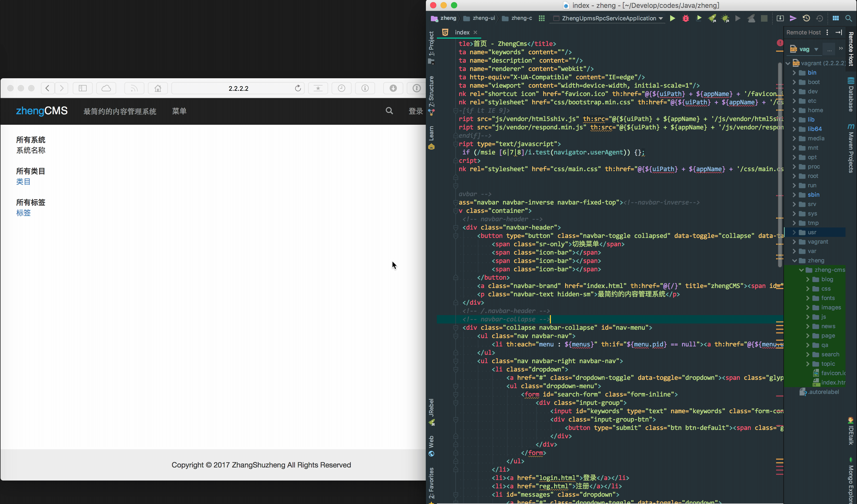Click Safari home icon in toolbar
The image size is (857, 504).
158,88
